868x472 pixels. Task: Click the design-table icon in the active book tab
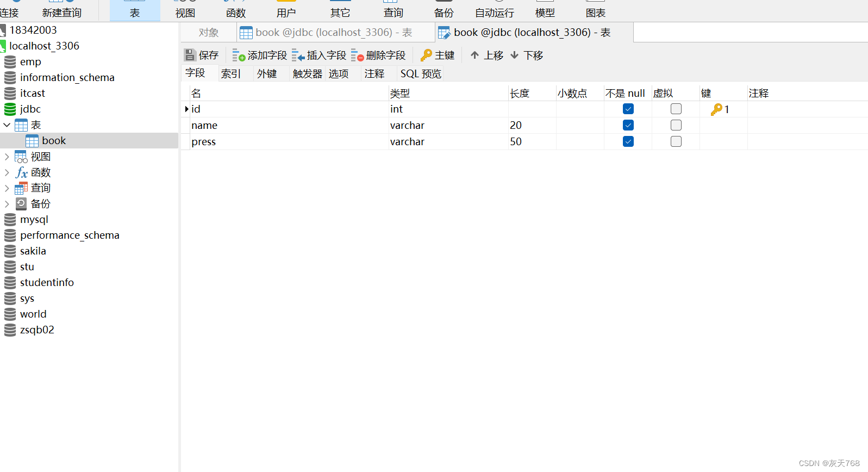(444, 33)
